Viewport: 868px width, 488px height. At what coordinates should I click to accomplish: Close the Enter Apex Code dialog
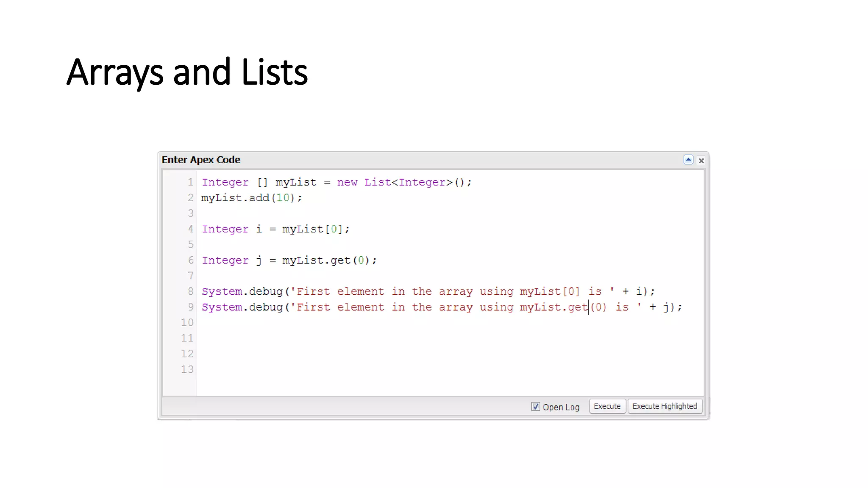pyautogui.click(x=701, y=161)
